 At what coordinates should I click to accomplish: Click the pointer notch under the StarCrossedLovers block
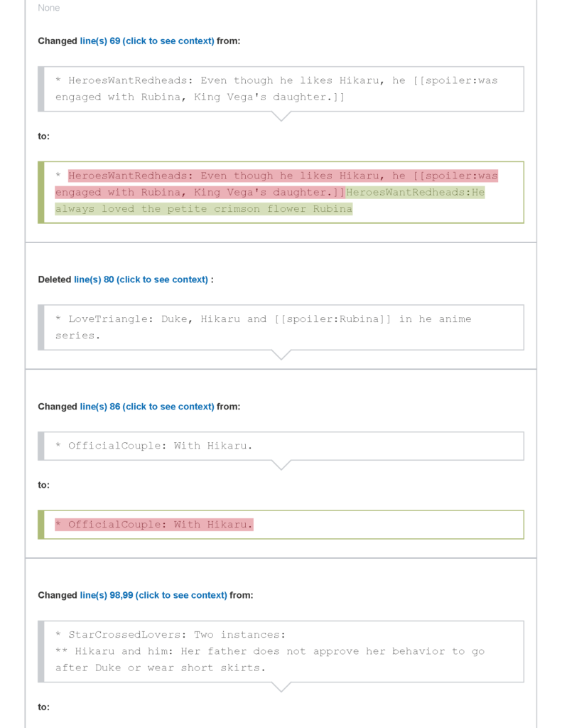click(x=281, y=687)
